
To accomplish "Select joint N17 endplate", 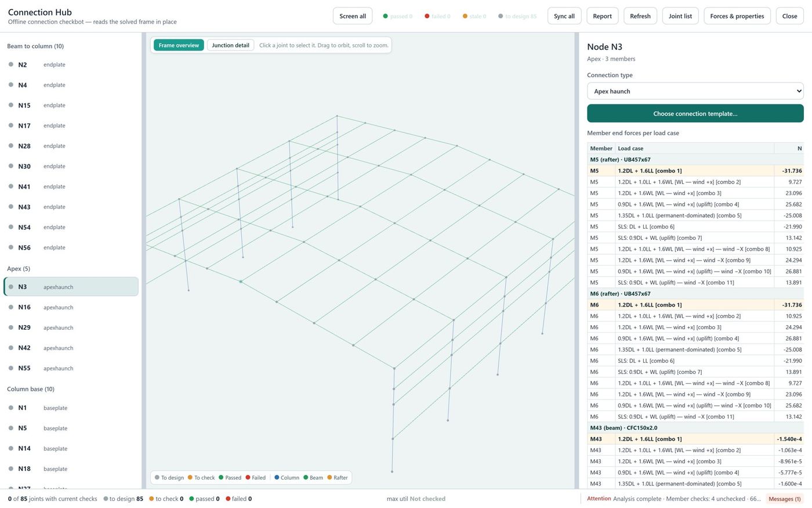I will pyautogui.click(x=71, y=125).
